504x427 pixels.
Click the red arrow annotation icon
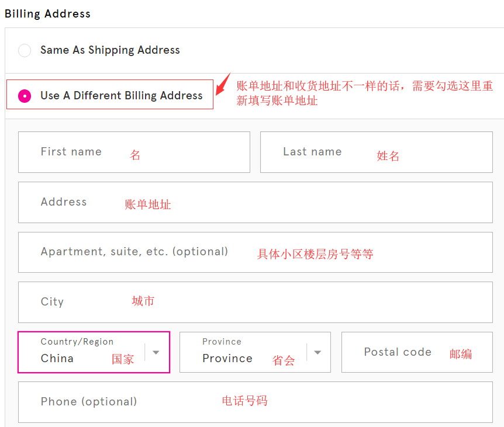point(223,85)
